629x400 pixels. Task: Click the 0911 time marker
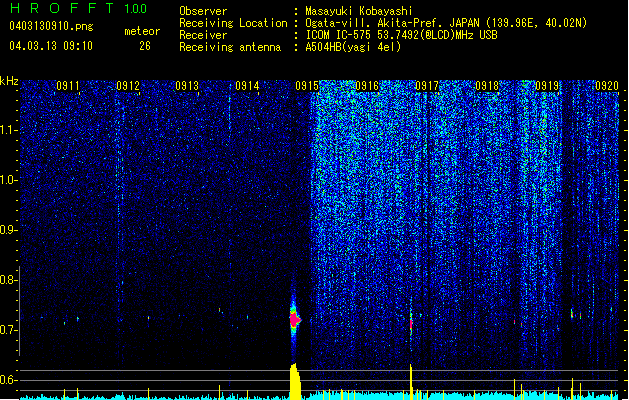(68, 86)
